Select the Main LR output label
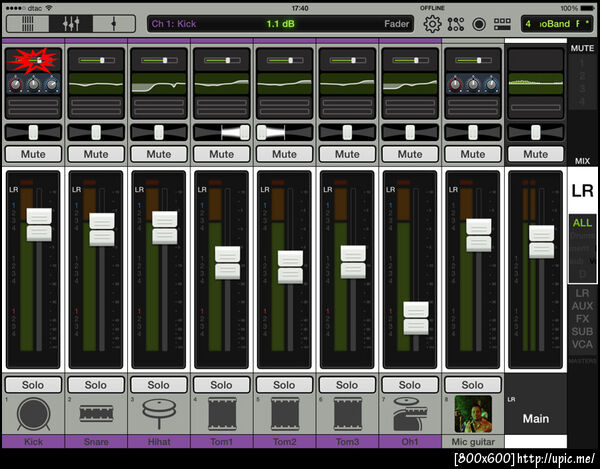 point(536,419)
